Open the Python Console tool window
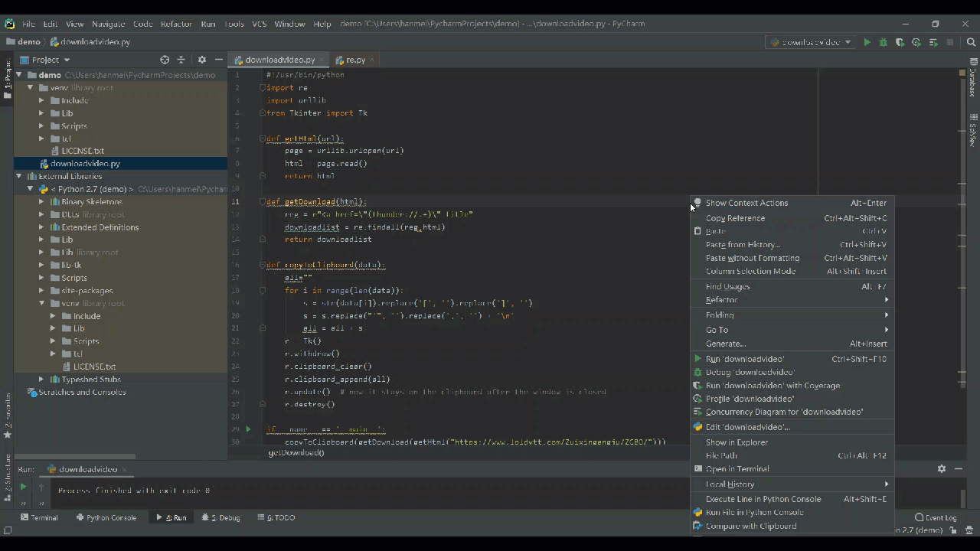 (x=106, y=517)
